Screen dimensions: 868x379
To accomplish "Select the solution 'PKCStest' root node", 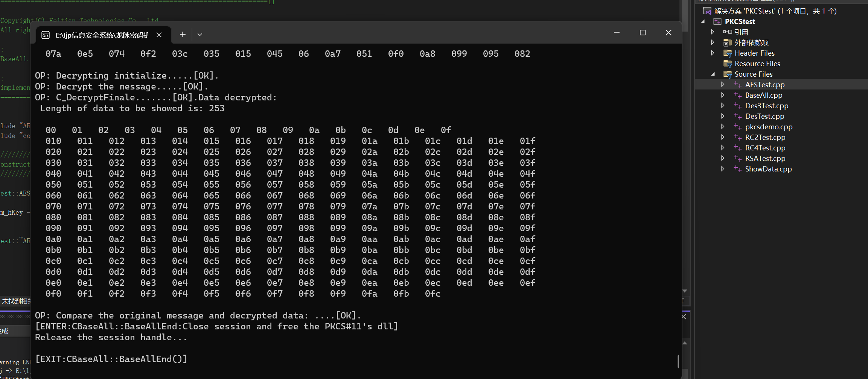I will [775, 11].
